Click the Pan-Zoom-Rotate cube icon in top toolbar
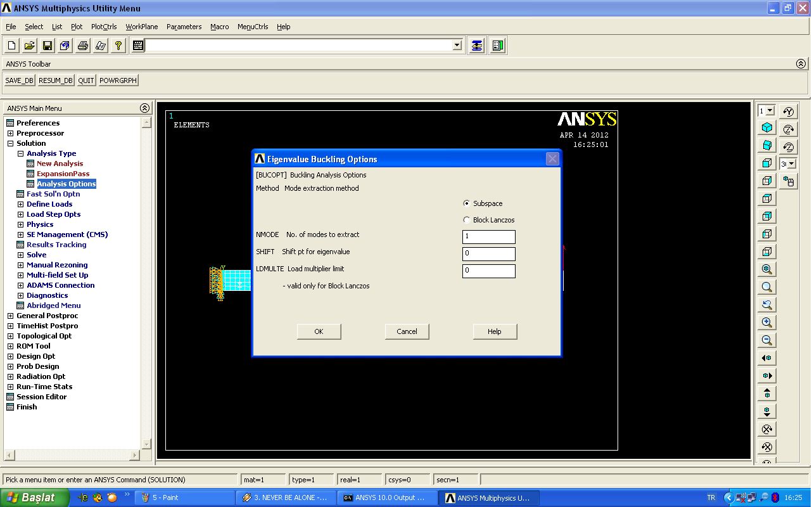The image size is (812, 507). pos(65,46)
